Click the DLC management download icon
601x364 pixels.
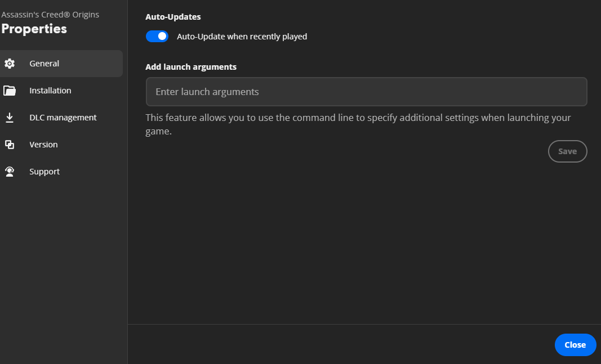tap(10, 118)
